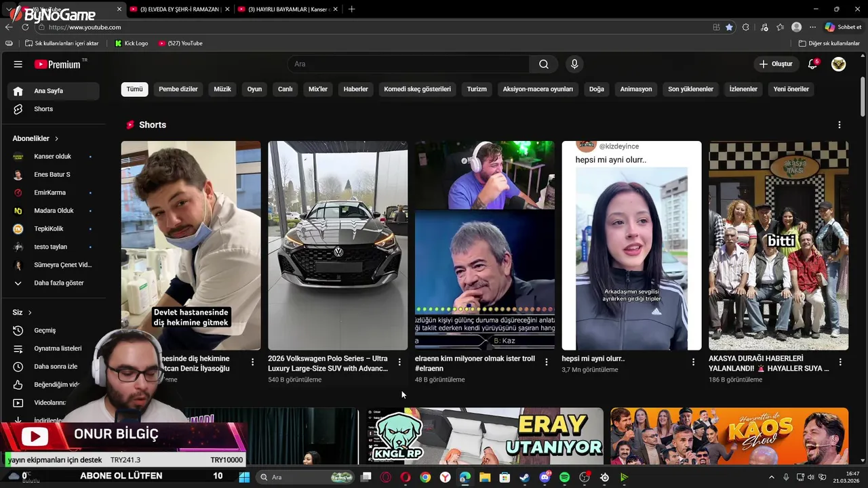
Task: Play the Akasya Durağı short thumbnail
Action: 778,245
